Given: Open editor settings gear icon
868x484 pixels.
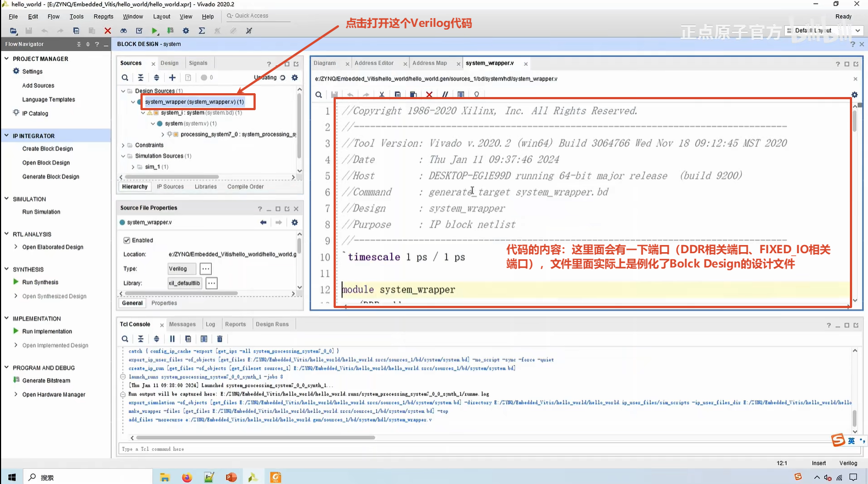Looking at the screenshot, I should pos(854,95).
